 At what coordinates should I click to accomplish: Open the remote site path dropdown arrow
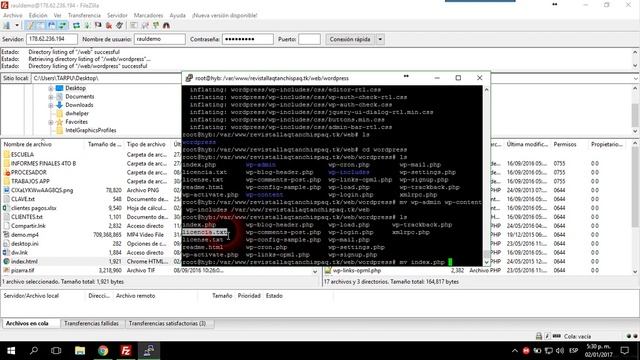[x=636, y=78]
